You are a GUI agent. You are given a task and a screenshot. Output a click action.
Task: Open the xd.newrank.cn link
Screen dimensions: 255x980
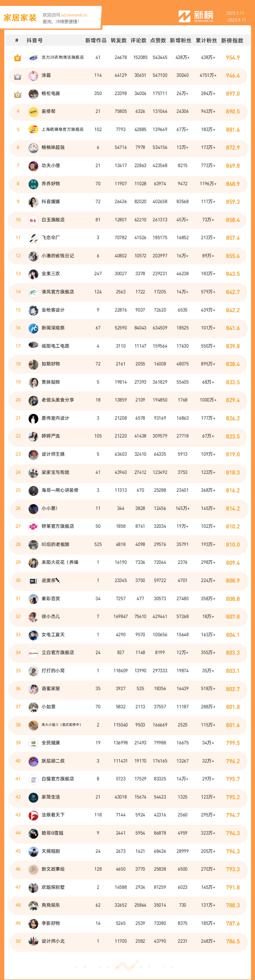click(x=74, y=15)
